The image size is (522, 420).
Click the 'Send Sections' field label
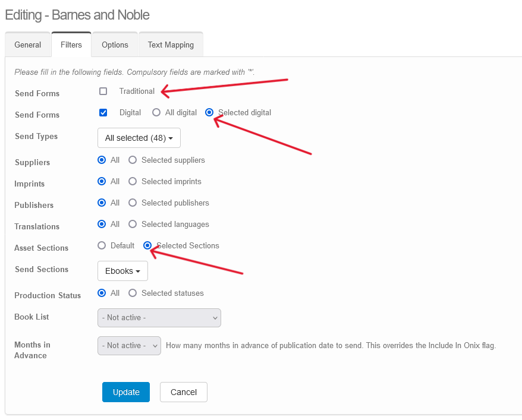(x=42, y=269)
